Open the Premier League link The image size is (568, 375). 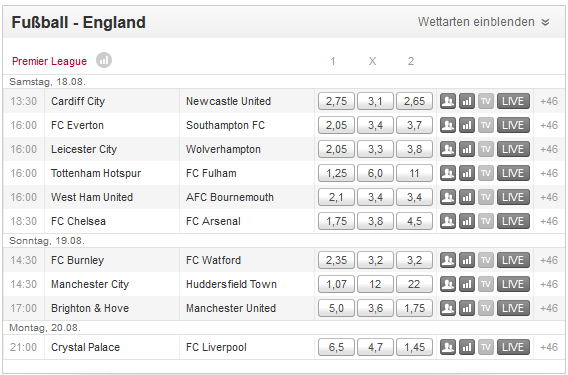point(49,61)
